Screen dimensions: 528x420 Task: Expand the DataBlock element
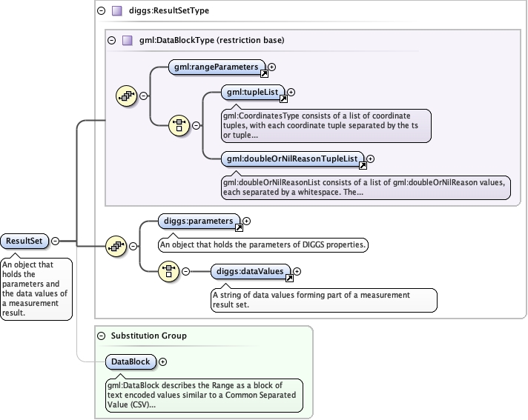pos(163,361)
